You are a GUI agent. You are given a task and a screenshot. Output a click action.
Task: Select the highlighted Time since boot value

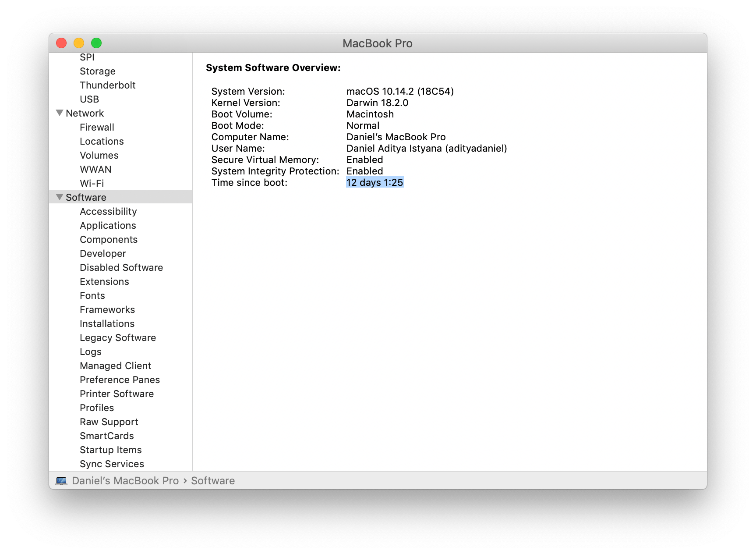(375, 182)
